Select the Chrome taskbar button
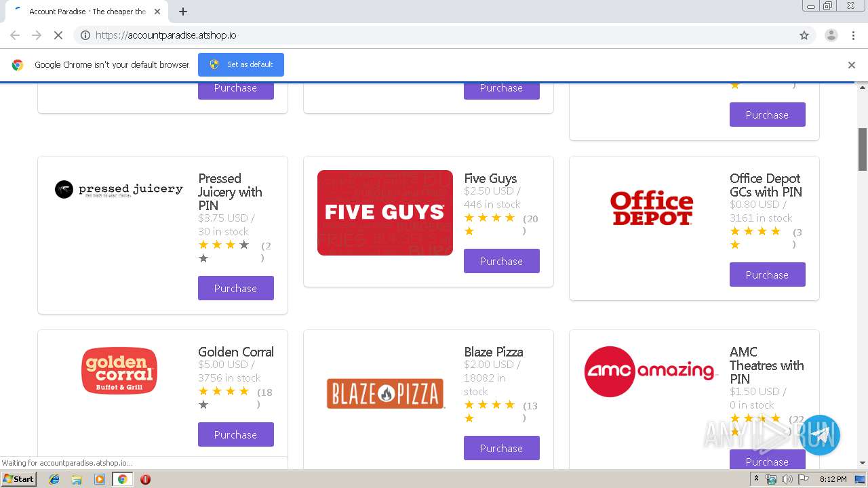 pyautogui.click(x=123, y=479)
